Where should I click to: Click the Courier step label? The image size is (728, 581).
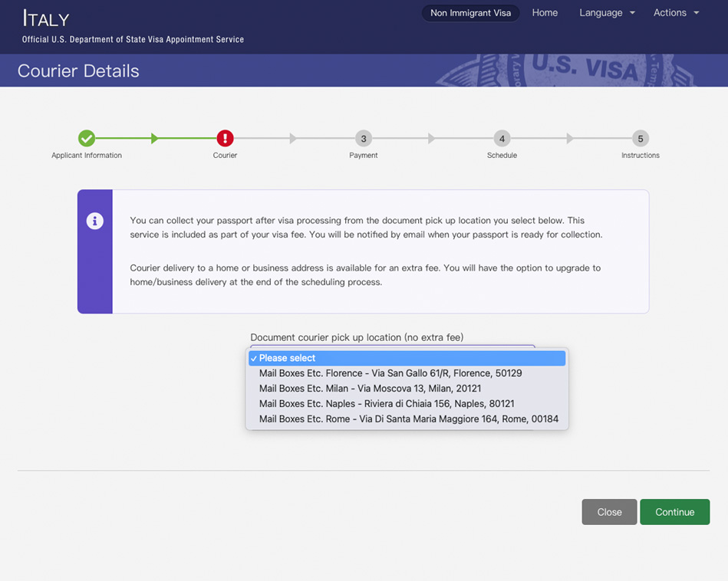coord(225,156)
